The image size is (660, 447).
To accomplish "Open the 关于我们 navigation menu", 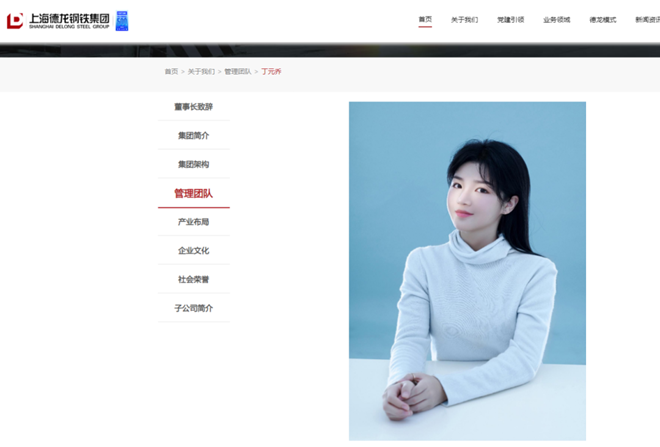I will 464,20.
